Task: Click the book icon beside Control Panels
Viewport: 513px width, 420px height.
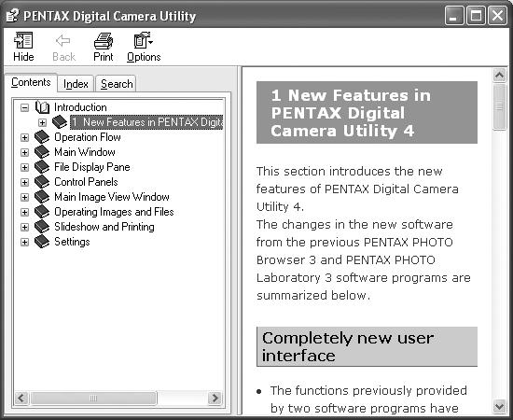Action: (42, 182)
